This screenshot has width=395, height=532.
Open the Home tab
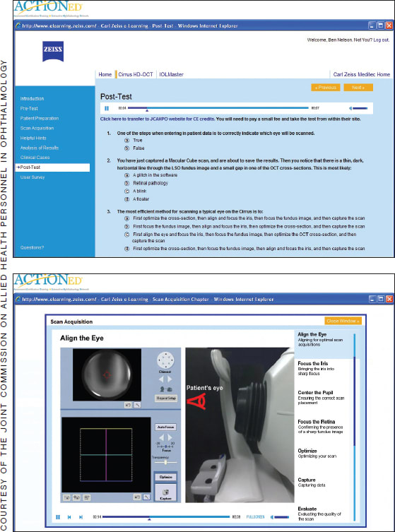105,74
